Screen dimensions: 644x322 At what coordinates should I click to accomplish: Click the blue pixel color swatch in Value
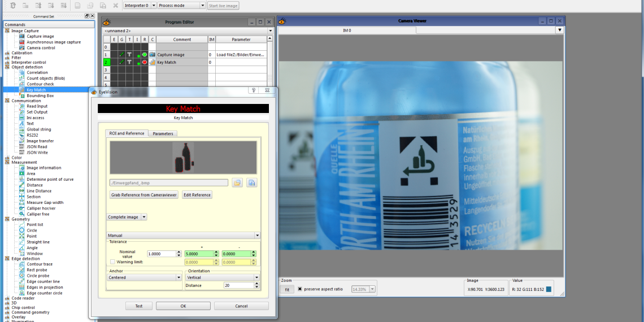[x=549, y=289]
